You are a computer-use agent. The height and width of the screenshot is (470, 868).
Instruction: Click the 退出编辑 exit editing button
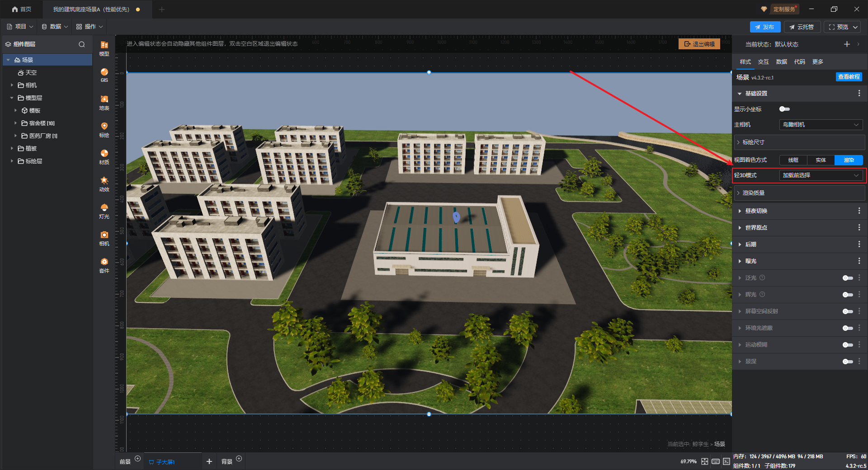pyautogui.click(x=699, y=44)
